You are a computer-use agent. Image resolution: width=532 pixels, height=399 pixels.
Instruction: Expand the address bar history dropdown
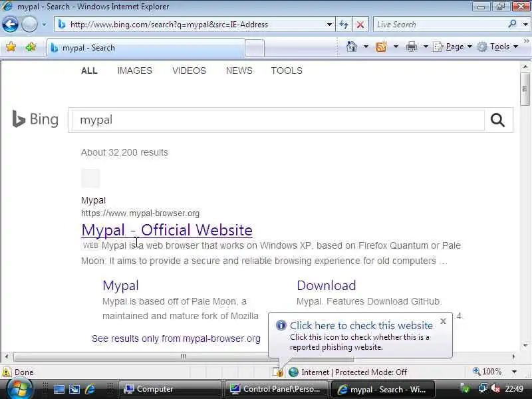click(329, 25)
